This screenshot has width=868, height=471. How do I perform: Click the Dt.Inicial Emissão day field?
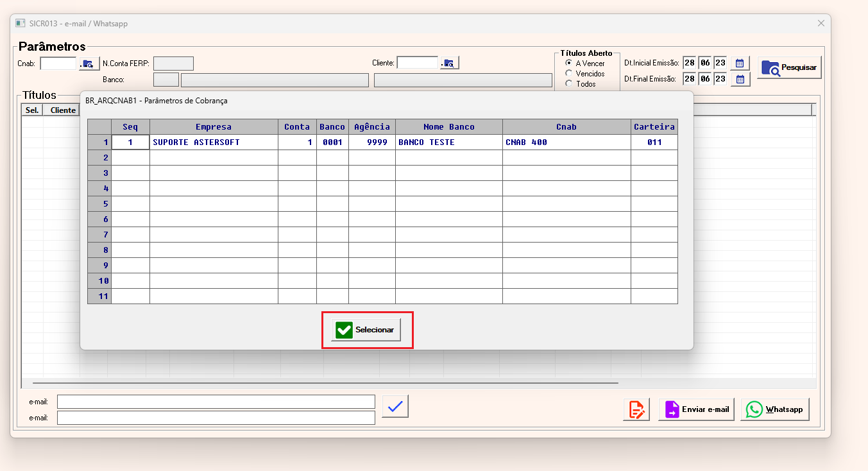[x=690, y=63]
